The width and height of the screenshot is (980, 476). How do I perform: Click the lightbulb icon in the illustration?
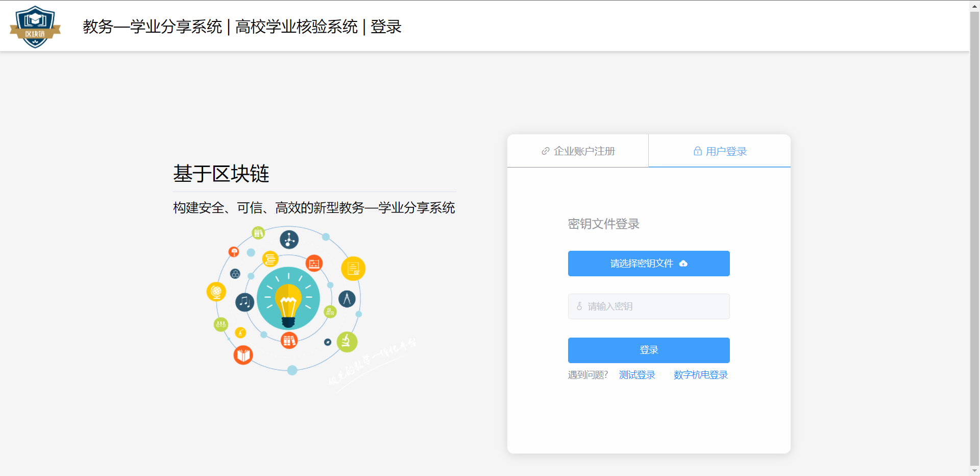[x=288, y=305]
